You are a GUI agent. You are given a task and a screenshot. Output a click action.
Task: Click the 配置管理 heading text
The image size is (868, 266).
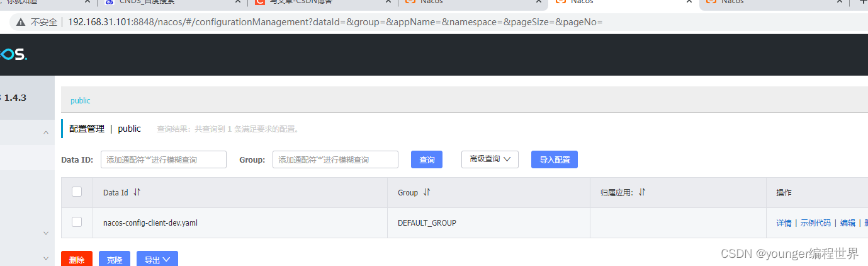tap(87, 129)
